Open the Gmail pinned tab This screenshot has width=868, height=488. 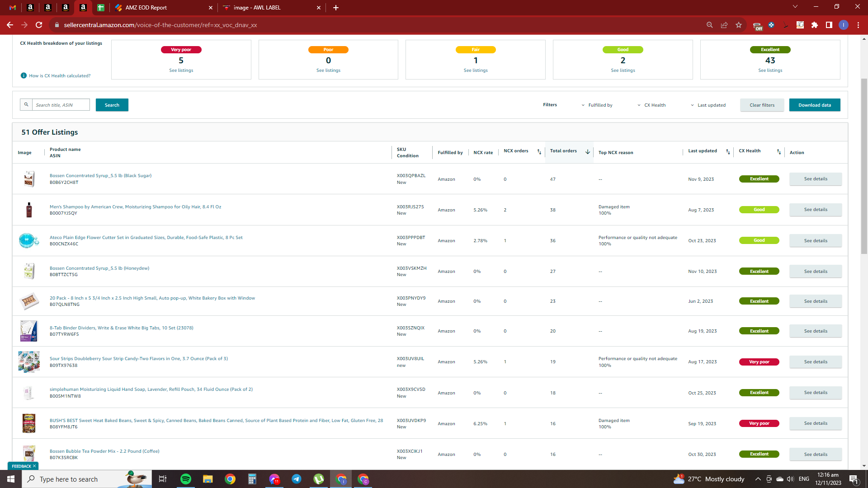point(13,8)
